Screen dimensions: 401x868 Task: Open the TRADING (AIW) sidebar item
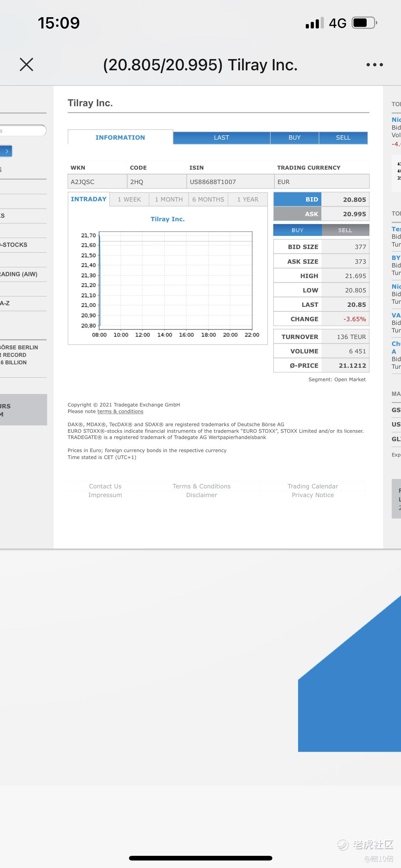tap(18, 274)
